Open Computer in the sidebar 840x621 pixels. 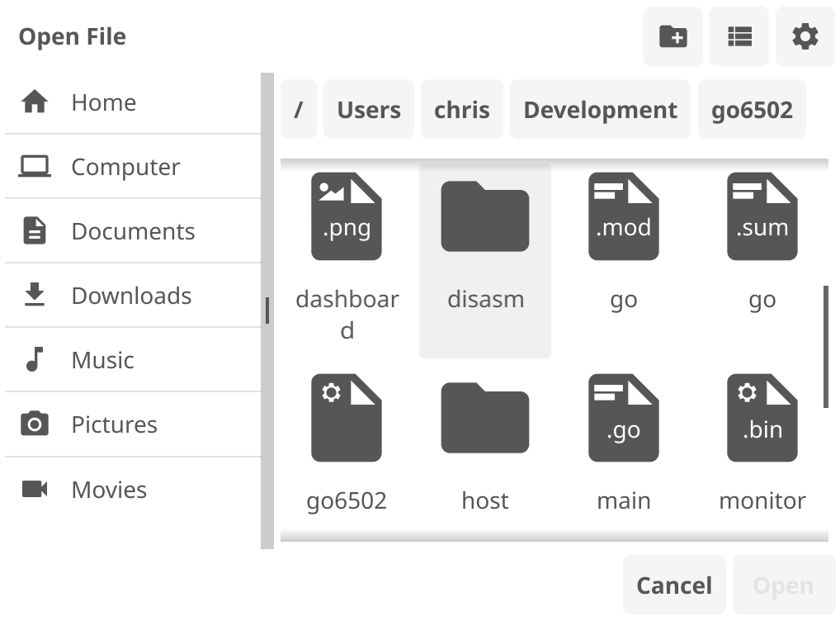coord(133,166)
